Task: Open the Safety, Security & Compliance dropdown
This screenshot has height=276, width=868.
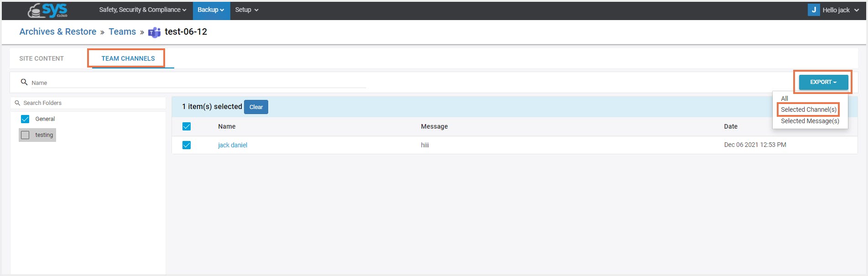Action: [143, 10]
